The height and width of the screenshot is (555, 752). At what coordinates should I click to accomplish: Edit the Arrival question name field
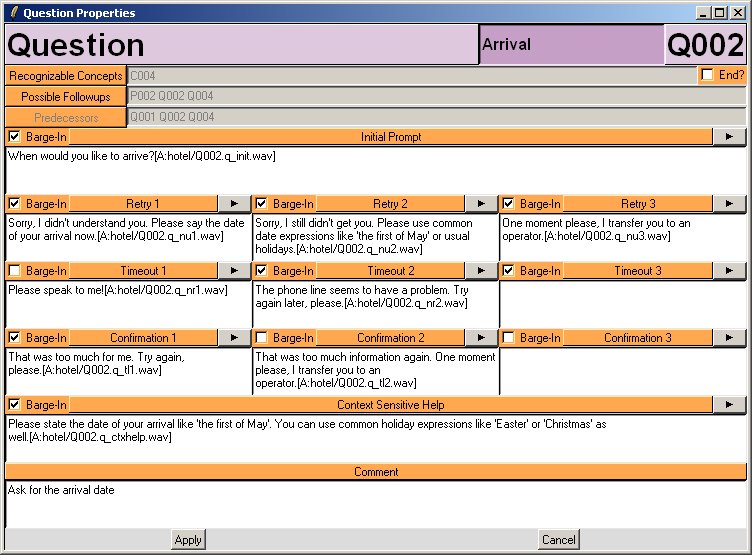coord(572,45)
